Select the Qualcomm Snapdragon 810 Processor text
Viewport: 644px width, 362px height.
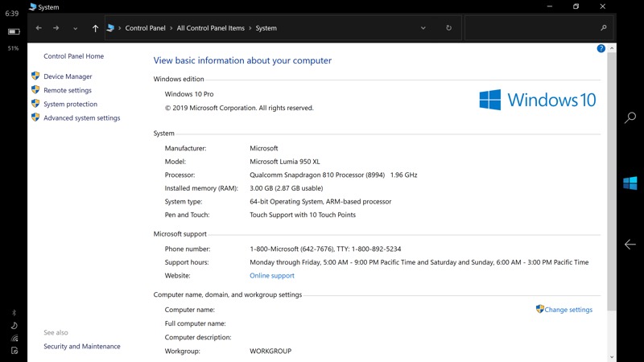point(317,175)
